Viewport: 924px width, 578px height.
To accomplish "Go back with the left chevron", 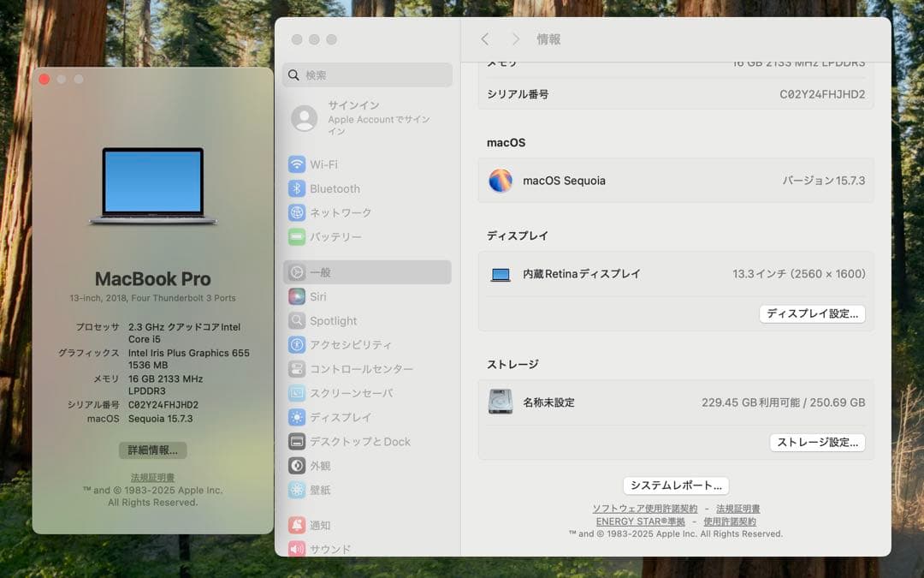I will (x=484, y=39).
